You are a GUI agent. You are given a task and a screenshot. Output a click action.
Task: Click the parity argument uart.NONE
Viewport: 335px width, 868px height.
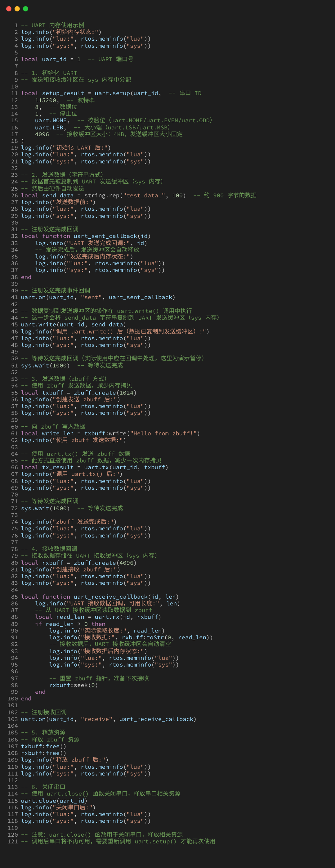[51, 120]
